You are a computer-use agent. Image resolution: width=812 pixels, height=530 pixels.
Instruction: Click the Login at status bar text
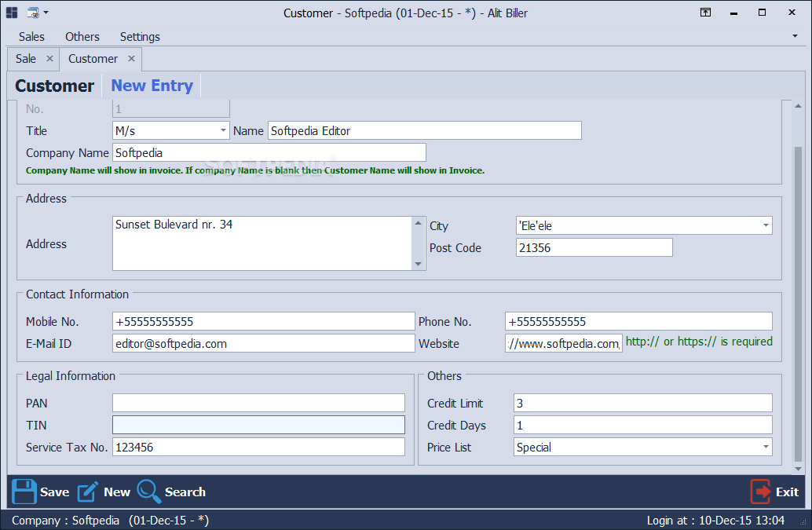[x=715, y=520]
